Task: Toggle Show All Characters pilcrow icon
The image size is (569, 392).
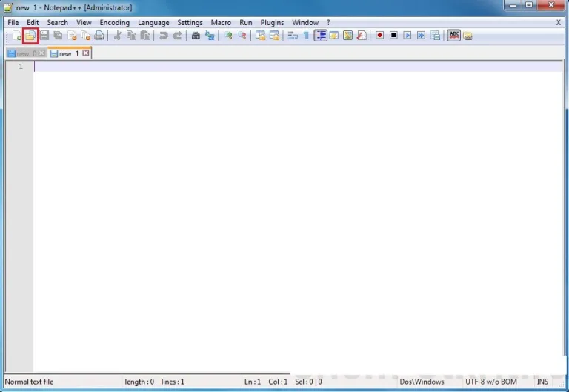Action: 306,36
